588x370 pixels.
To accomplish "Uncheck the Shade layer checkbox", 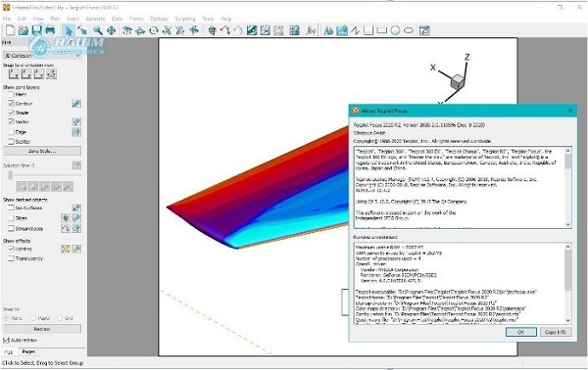I will tap(11, 113).
